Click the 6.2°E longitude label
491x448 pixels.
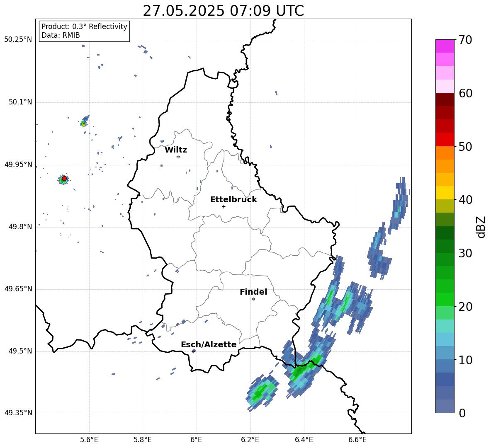pyautogui.click(x=250, y=440)
